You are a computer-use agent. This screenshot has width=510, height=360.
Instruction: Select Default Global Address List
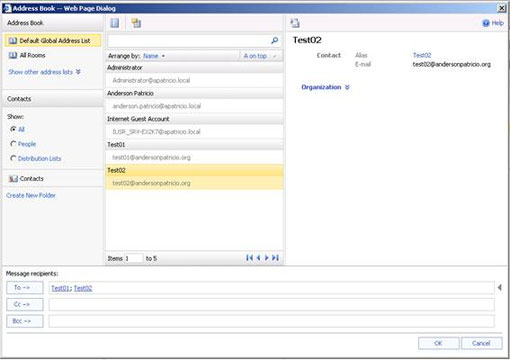[x=53, y=41]
